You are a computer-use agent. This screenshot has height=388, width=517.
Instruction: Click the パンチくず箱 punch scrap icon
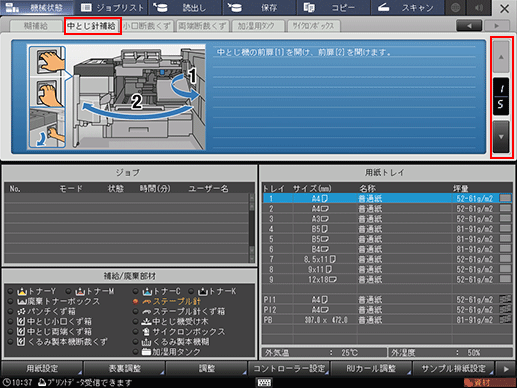click(x=22, y=312)
